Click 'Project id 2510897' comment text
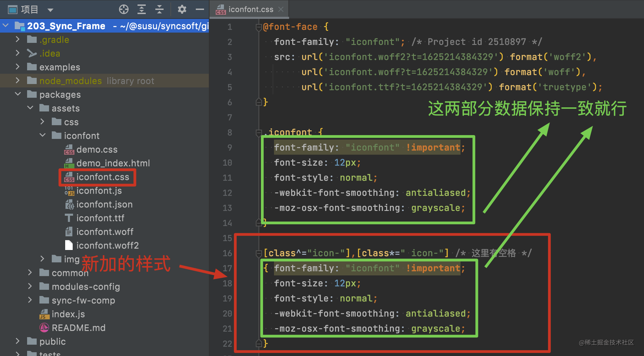The image size is (644, 356). [477, 42]
